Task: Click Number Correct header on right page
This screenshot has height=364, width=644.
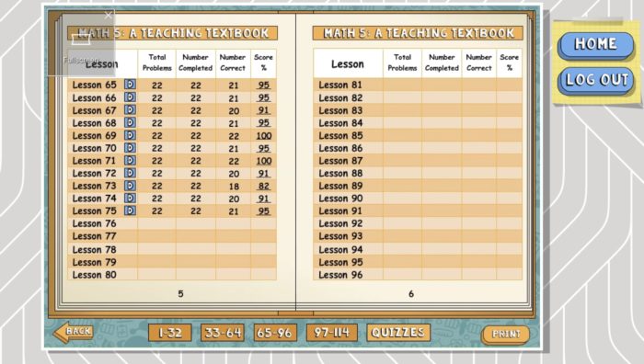Action: [479, 63]
